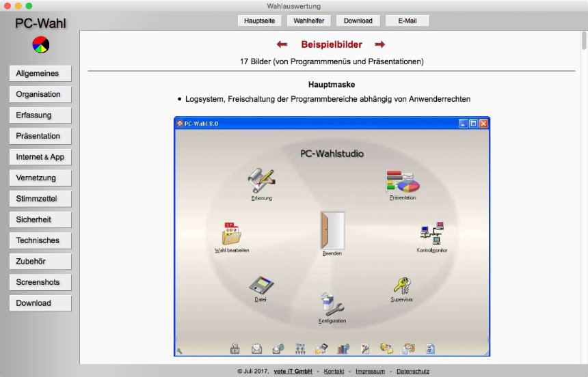Click Download in top navigation bar
The height and width of the screenshot is (377, 588).
click(x=358, y=21)
